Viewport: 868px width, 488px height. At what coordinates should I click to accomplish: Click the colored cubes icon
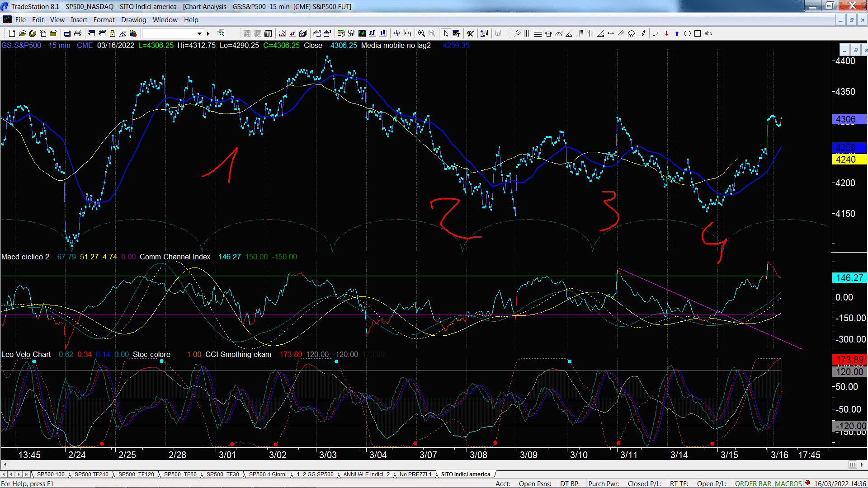coord(133,33)
